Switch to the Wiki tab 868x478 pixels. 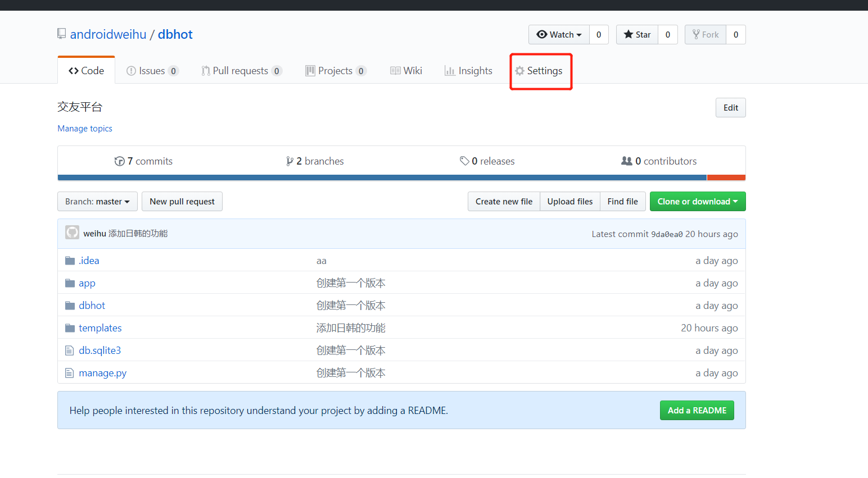coord(406,71)
